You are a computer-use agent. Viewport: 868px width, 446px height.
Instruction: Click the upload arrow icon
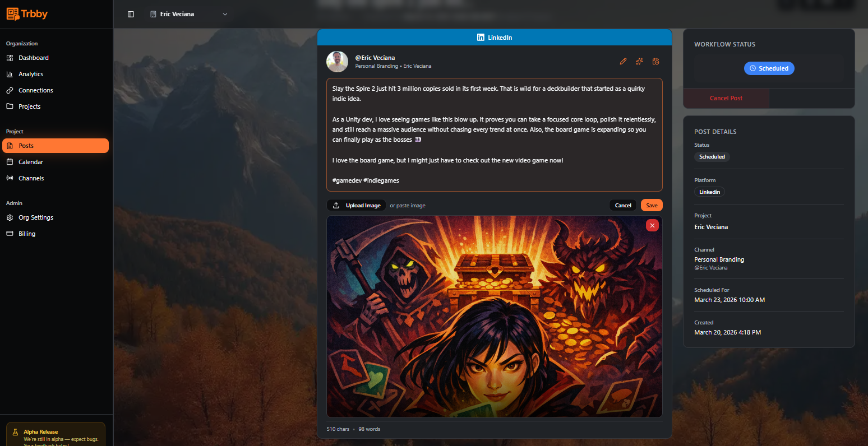(336, 206)
